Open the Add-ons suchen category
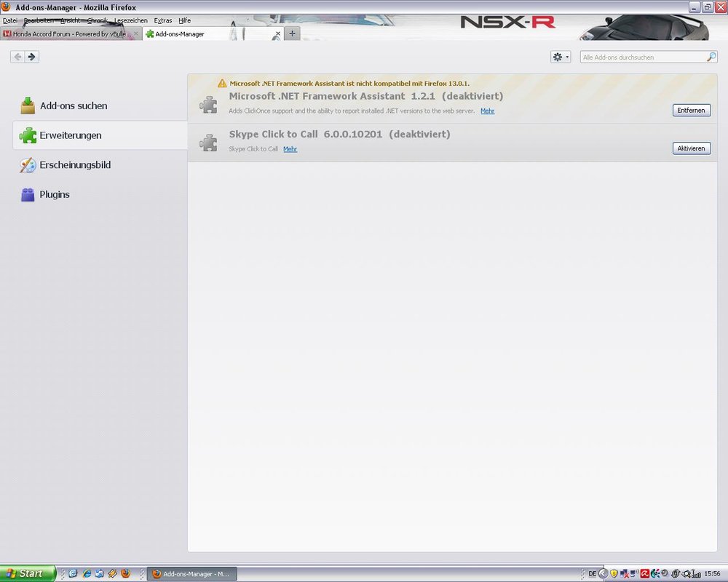 click(x=73, y=106)
